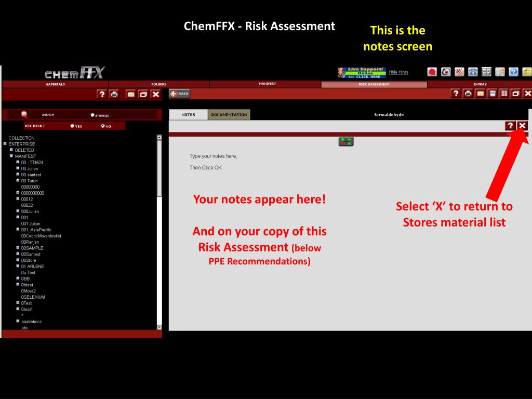Select 00CedricMoventirelist in the tree
Viewport: 532px width, 399px height.
tap(41, 236)
